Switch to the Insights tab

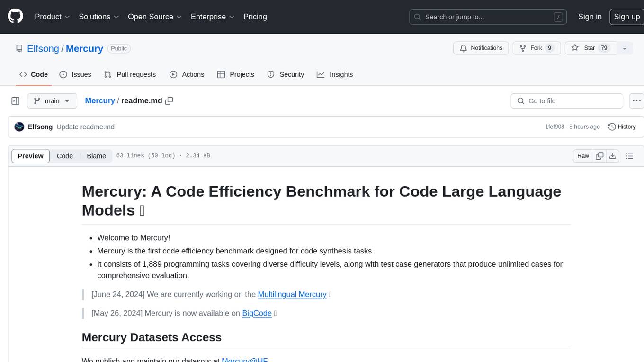[x=335, y=74]
